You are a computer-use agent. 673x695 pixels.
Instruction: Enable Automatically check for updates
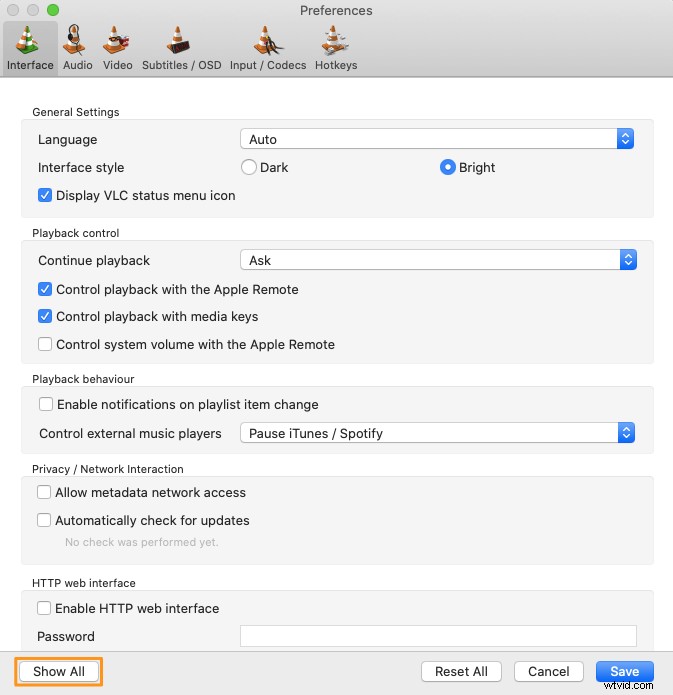point(44,520)
